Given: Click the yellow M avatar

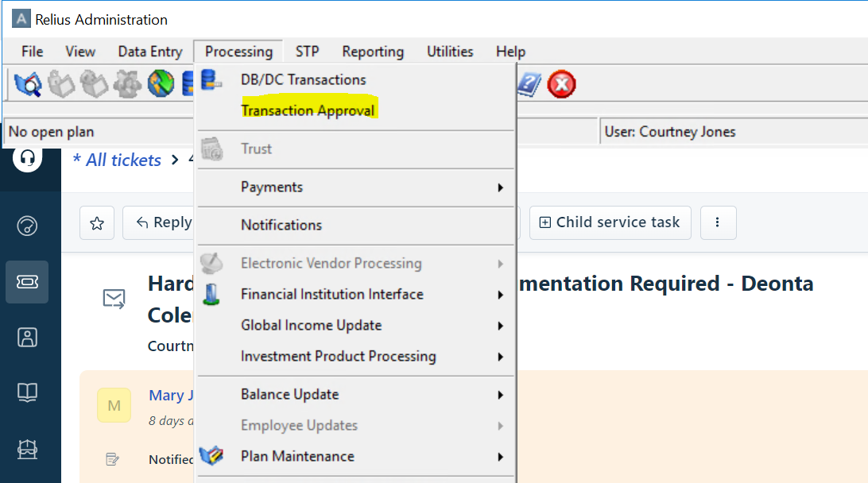Looking at the screenshot, I should click(x=114, y=405).
